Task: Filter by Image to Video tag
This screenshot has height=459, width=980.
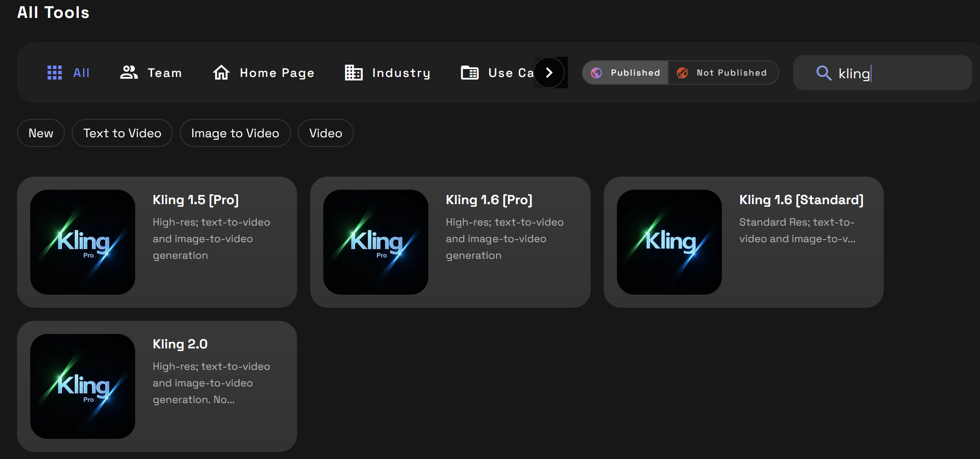Action: (235, 133)
